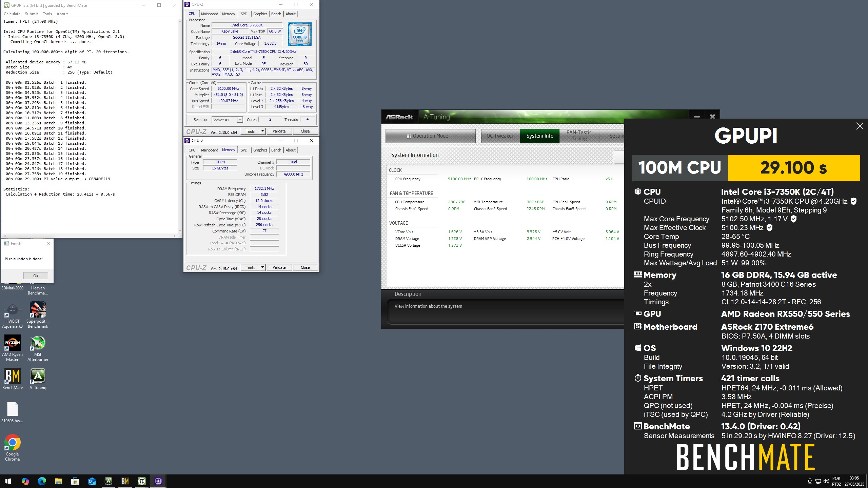Switch to SPD tab in lower CPU-Z window
The image size is (868, 488).
(x=244, y=150)
